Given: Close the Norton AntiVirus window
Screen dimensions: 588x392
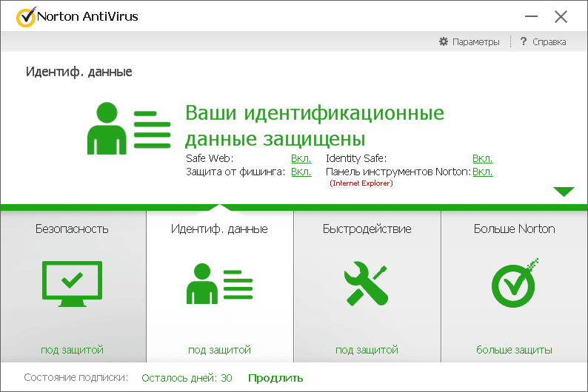Looking at the screenshot, I should [x=561, y=16].
